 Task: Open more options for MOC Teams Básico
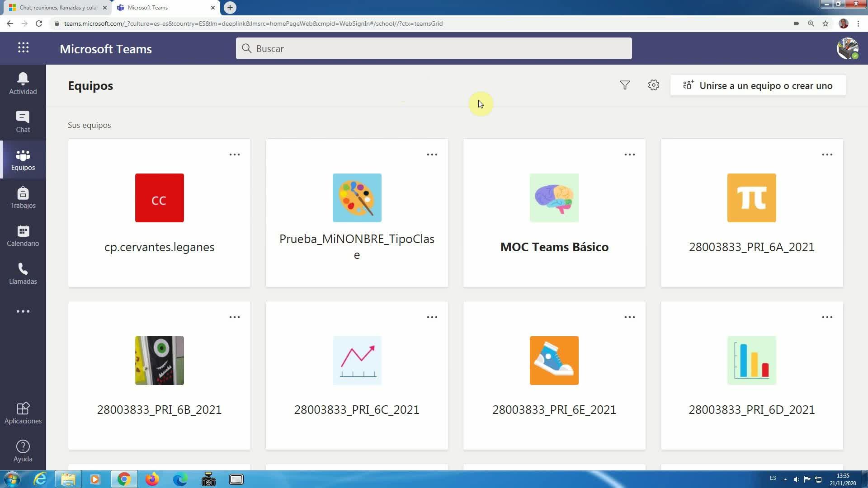(630, 155)
